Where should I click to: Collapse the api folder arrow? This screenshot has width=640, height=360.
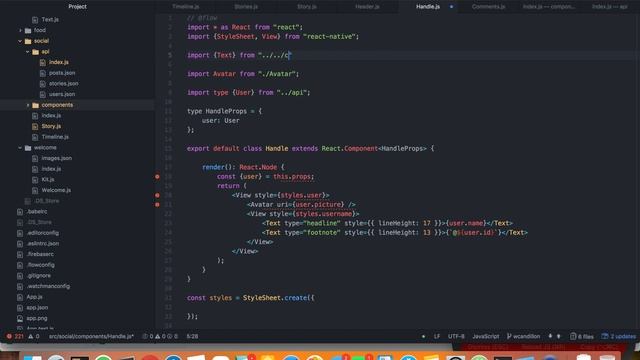[27, 51]
